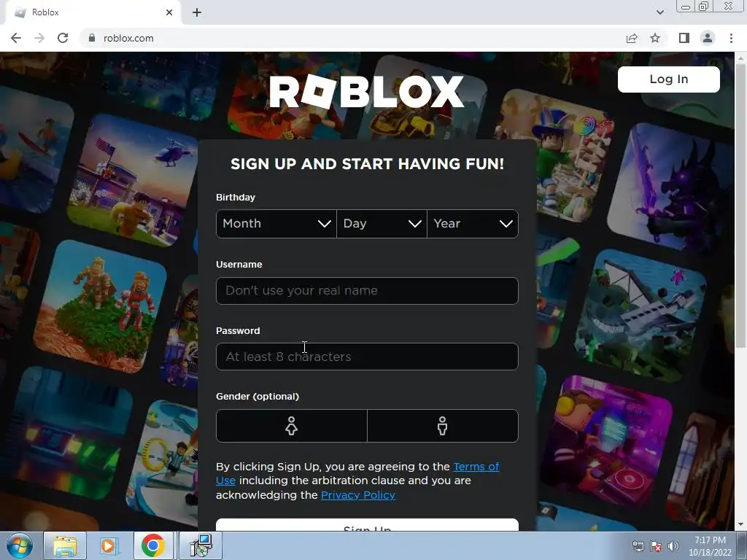The image size is (747, 560).
Task: Open the Windows Start menu
Action: pos(19,545)
